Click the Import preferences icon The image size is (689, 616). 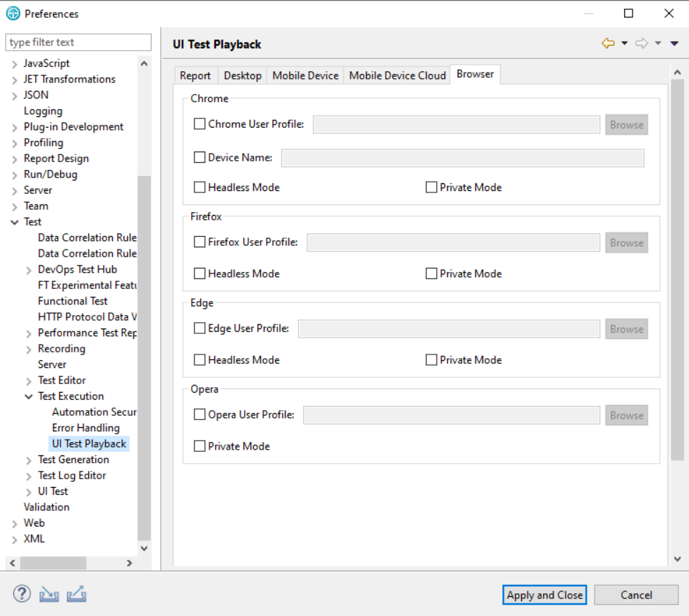[48, 594]
